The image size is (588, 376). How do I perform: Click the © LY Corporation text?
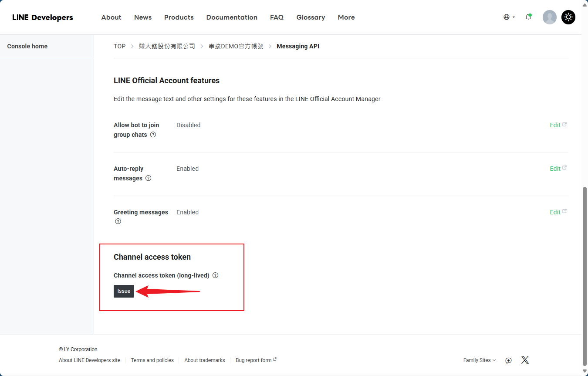pyautogui.click(x=78, y=349)
